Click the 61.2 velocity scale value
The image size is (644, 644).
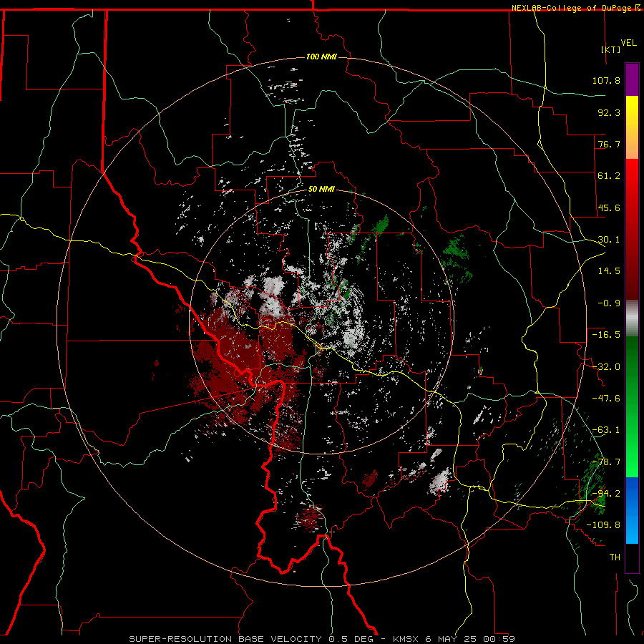[609, 176]
